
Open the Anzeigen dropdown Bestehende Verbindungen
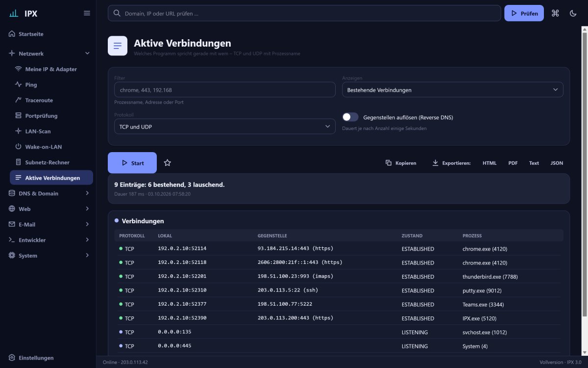coord(452,90)
